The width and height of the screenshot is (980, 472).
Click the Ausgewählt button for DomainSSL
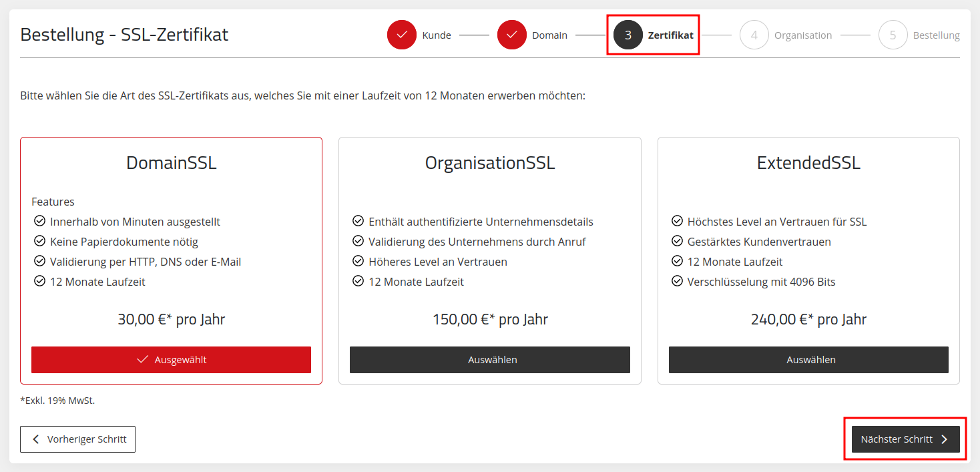click(171, 360)
